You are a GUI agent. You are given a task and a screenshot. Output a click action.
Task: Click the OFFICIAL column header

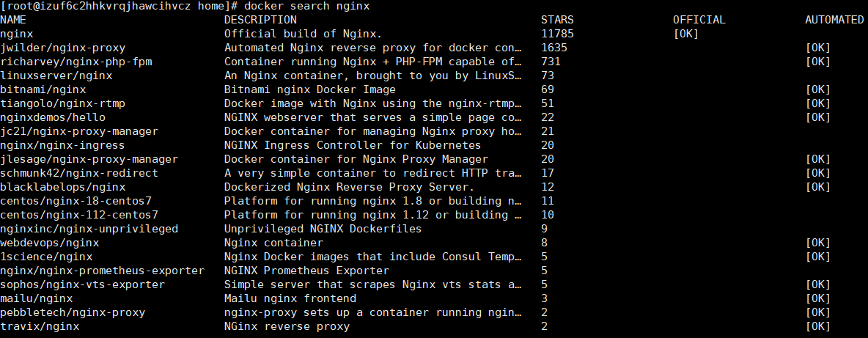tap(699, 20)
